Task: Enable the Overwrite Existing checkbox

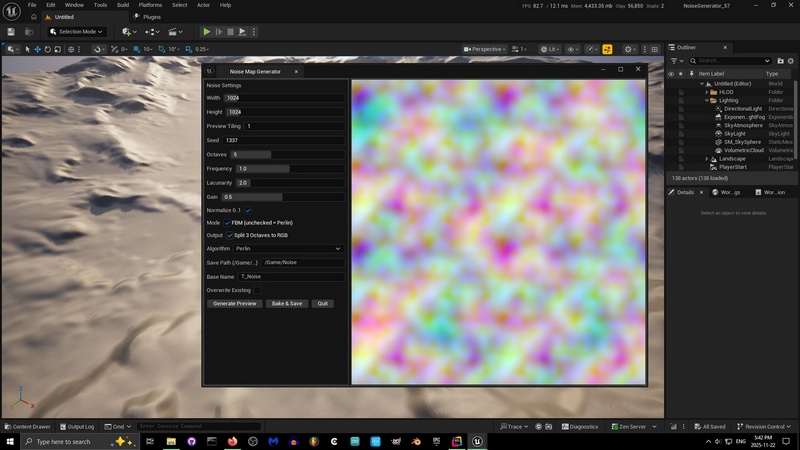Action: click(x=257, y=290)
